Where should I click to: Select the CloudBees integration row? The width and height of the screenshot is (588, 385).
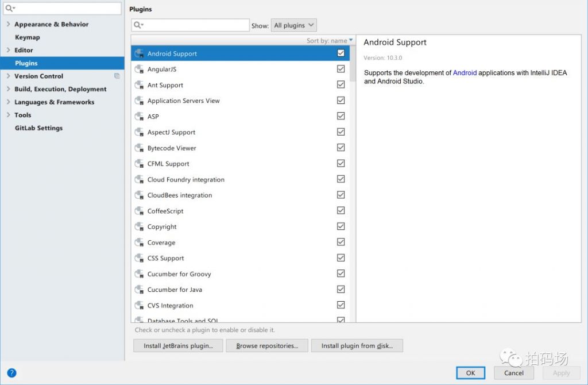241,195
